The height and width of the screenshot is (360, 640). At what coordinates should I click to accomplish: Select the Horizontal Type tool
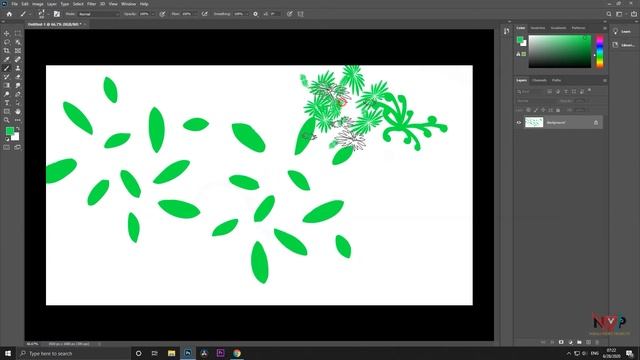pos(7,103)
